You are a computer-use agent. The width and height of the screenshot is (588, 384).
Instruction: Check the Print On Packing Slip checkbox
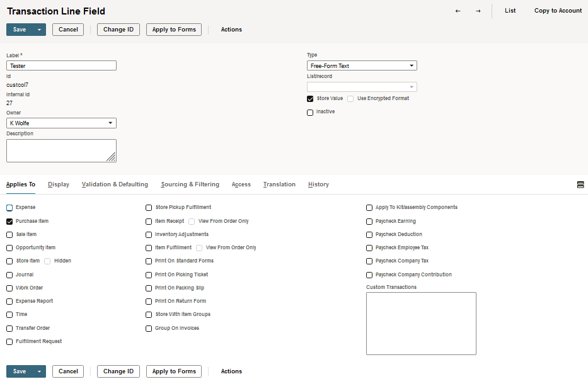click(149, 288)
